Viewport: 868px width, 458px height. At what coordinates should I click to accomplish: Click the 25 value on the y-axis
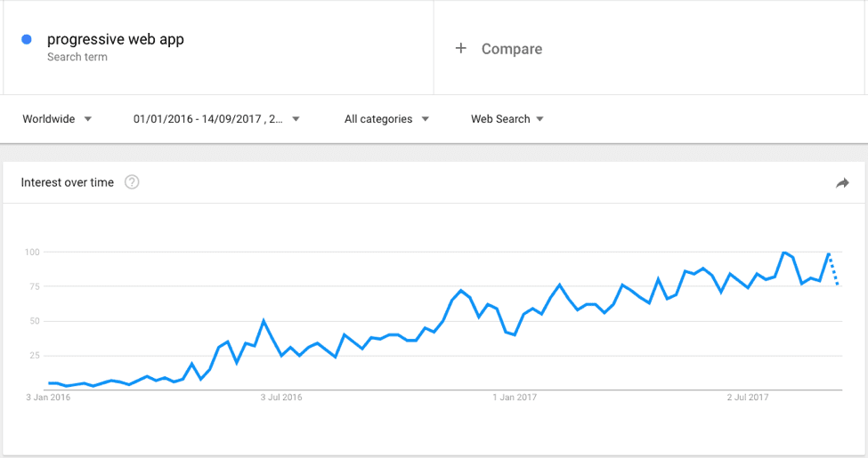tap(34, 356)
